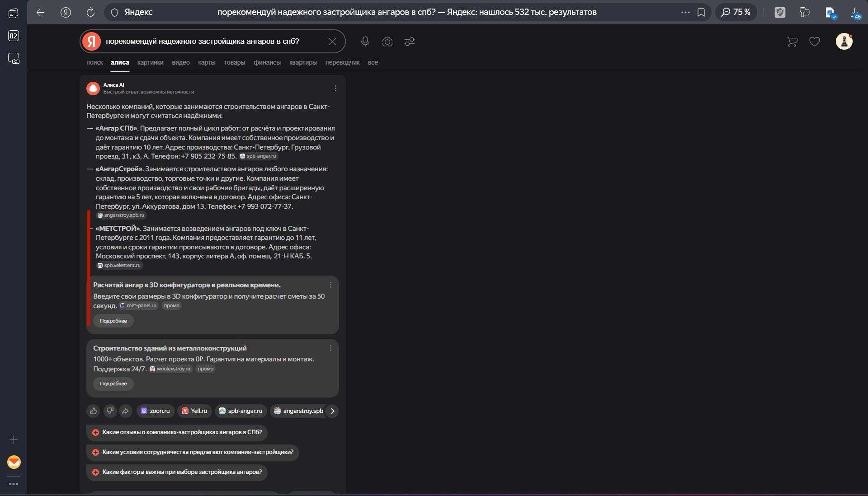868x496 pixels.
Task: Show more sources with the right chevron
Action: pos(332,411)
